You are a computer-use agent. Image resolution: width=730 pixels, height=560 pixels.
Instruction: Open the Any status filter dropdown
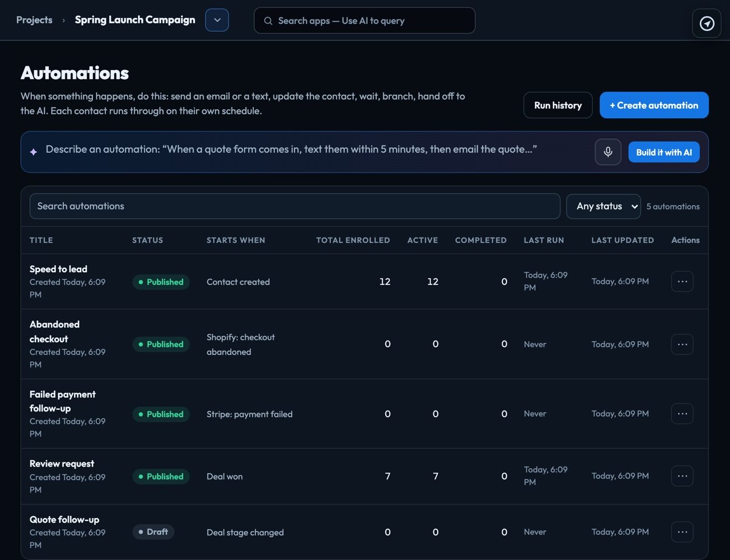click(x=603, y=206)
